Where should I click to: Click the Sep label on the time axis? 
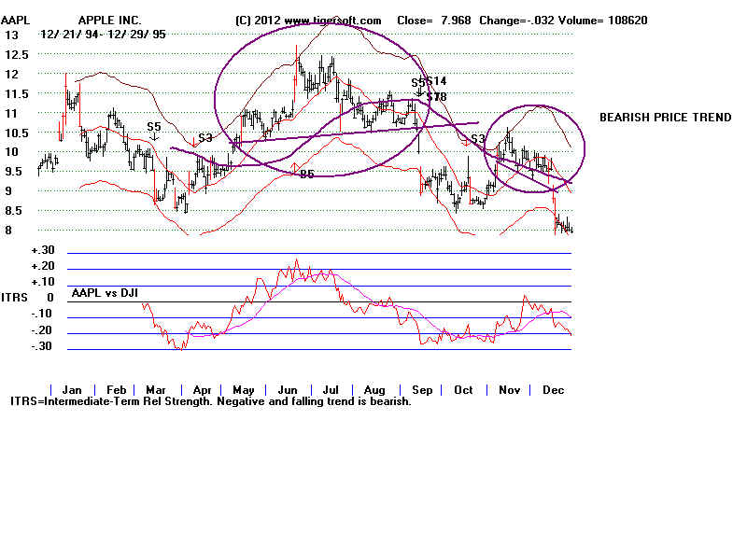(421, 389)
